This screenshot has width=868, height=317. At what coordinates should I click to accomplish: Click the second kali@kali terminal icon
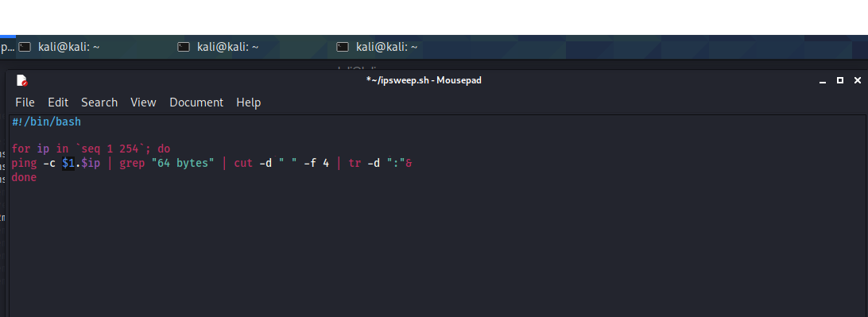pyautogui.click(x=184, y=47)
